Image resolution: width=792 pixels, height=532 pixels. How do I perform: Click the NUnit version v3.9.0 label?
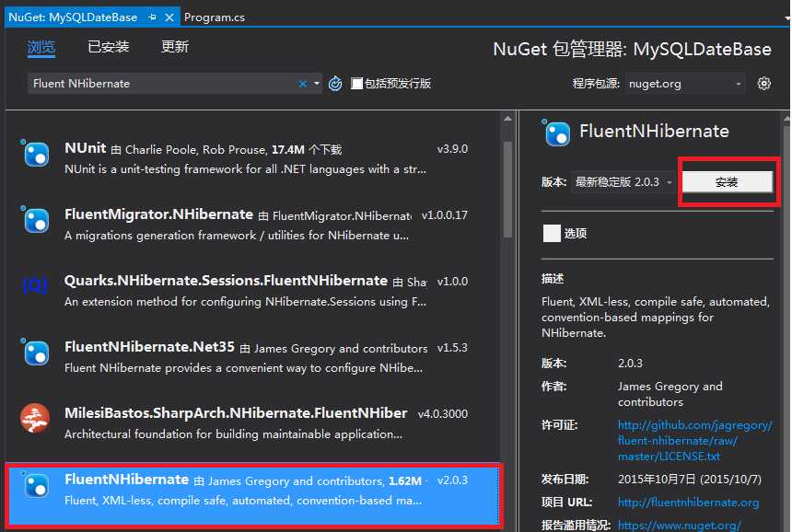click(452, 149)
